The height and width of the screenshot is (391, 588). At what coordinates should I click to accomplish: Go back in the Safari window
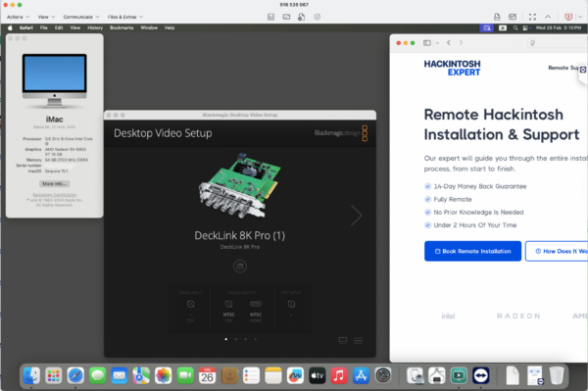(449, 43)
